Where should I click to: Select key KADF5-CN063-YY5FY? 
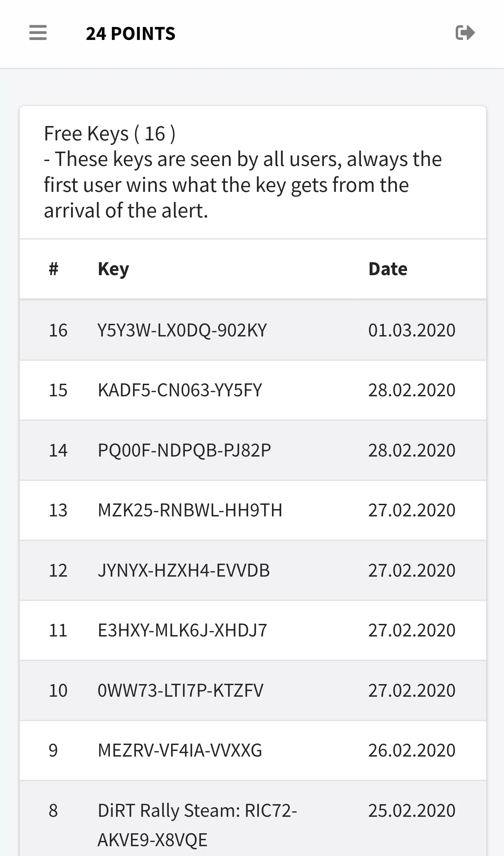(180, 390)
